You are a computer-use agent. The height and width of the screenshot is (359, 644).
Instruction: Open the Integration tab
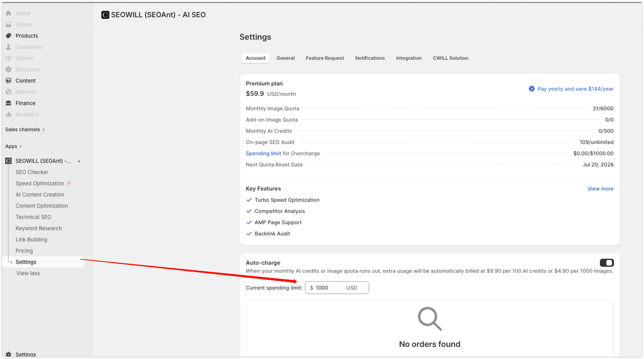(409, 58)
